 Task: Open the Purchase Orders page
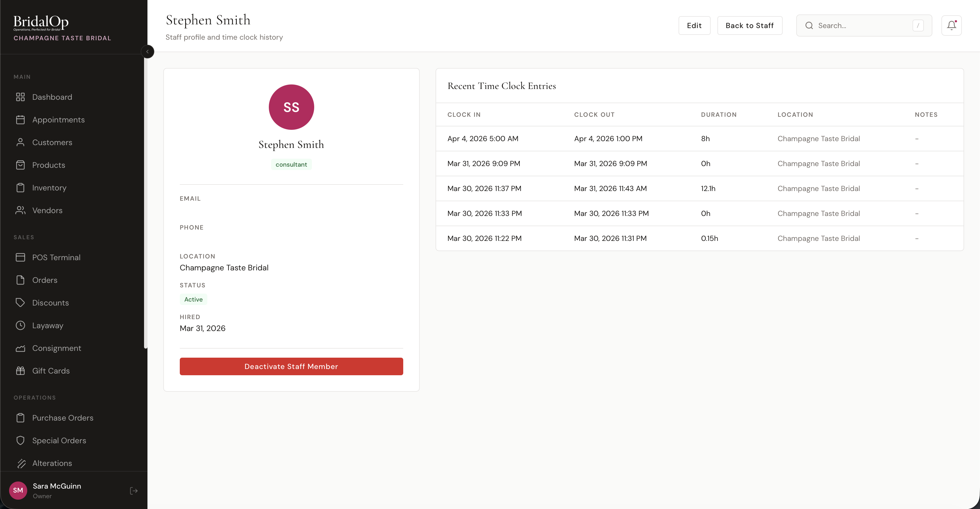pyautogui.click(x=62, y=418)
